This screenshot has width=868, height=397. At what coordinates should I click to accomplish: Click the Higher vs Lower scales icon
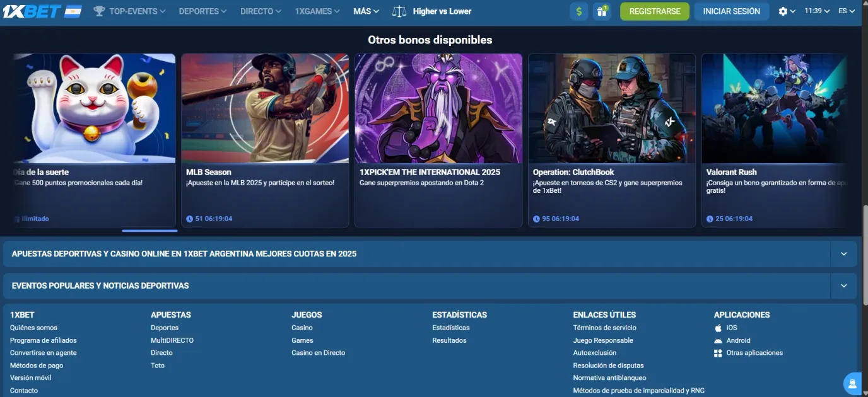399,11
